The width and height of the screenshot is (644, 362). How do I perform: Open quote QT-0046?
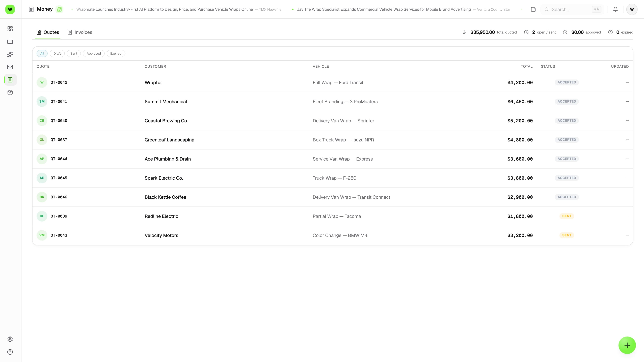click(x=59, y=197)
